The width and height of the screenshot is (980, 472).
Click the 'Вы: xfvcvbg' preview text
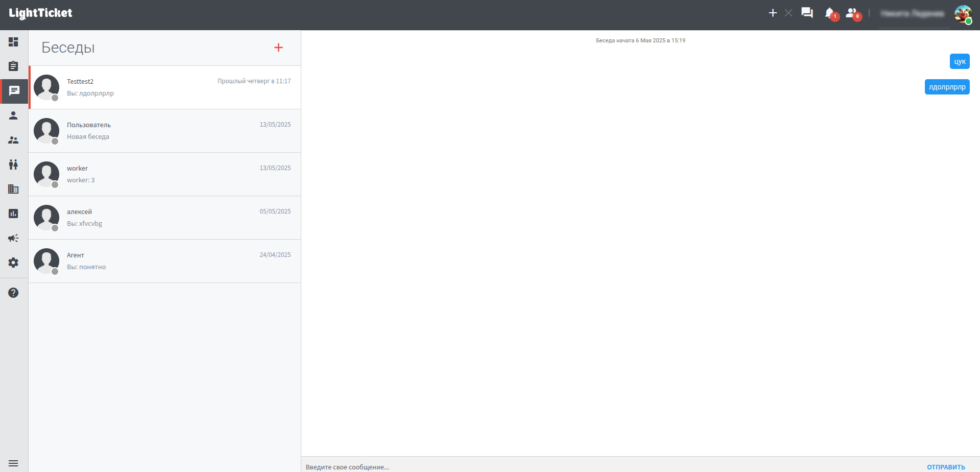[x=84, y=224]
